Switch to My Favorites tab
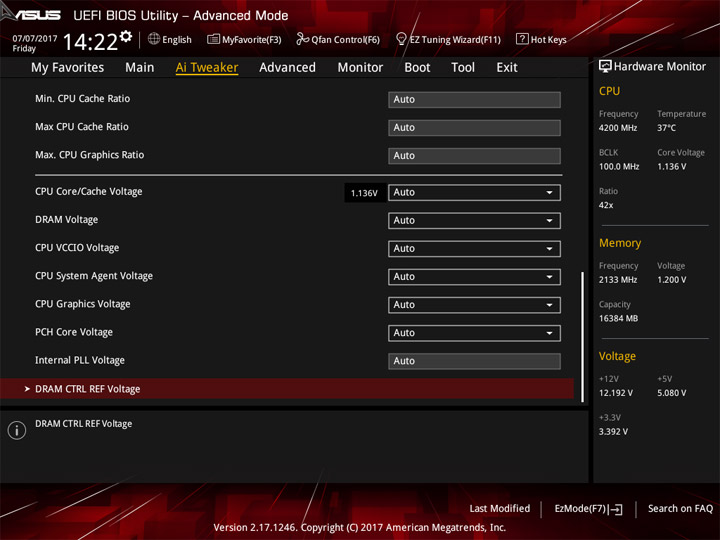This screenshot has height=540, width=720. click(68, 68)
